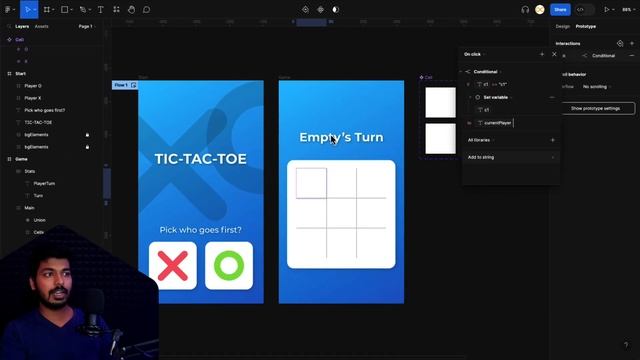Click the red X button on canvas
Image resolution: width=640 pixels, height=360 pixels.
tap(173, 266)
